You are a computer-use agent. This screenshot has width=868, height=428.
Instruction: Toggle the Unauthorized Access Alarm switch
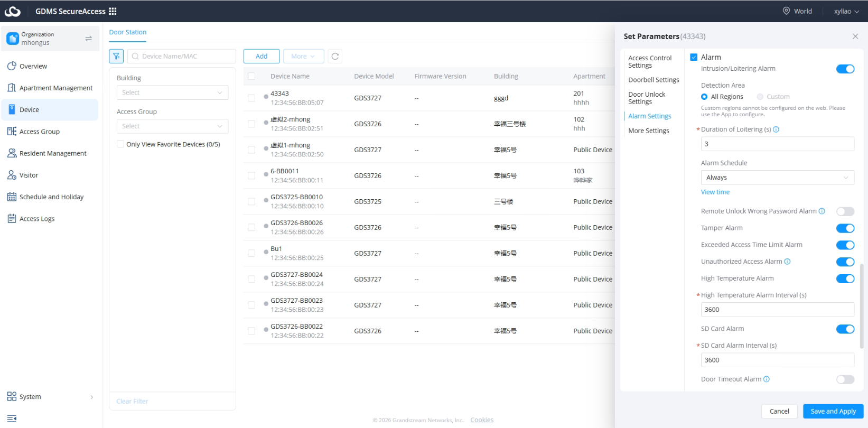tap(845, 262)
